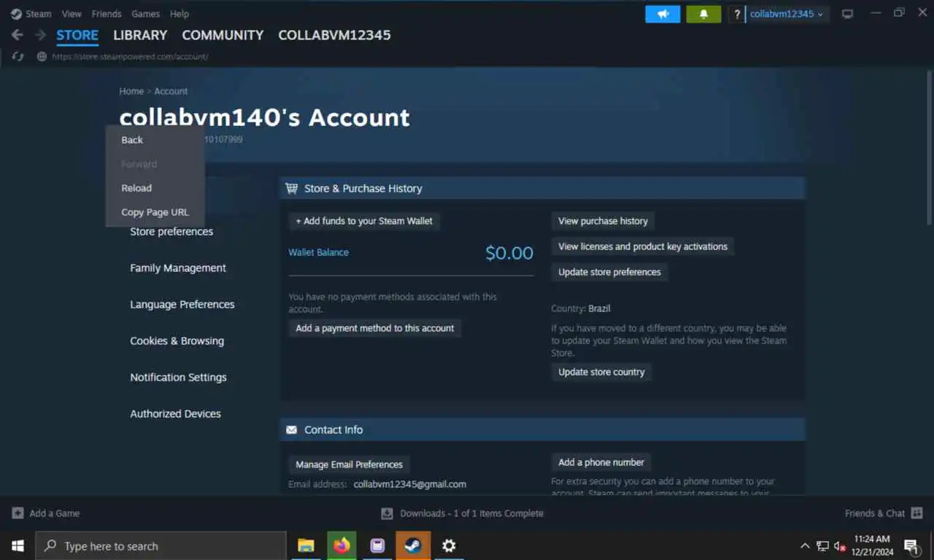Click the Steam icon in the taskbar
Viewport: 934px width, 560px height.
[x=413, y=545]
